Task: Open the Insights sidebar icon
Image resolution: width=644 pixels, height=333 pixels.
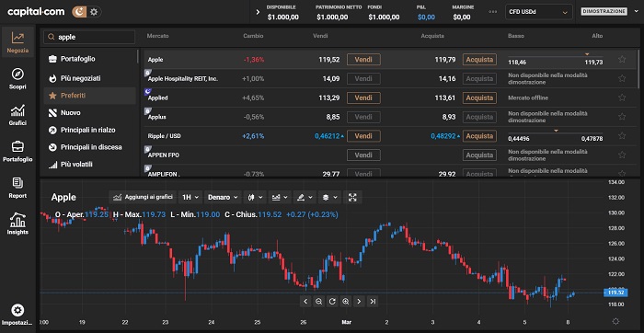Action: click(x=17, y=224)
